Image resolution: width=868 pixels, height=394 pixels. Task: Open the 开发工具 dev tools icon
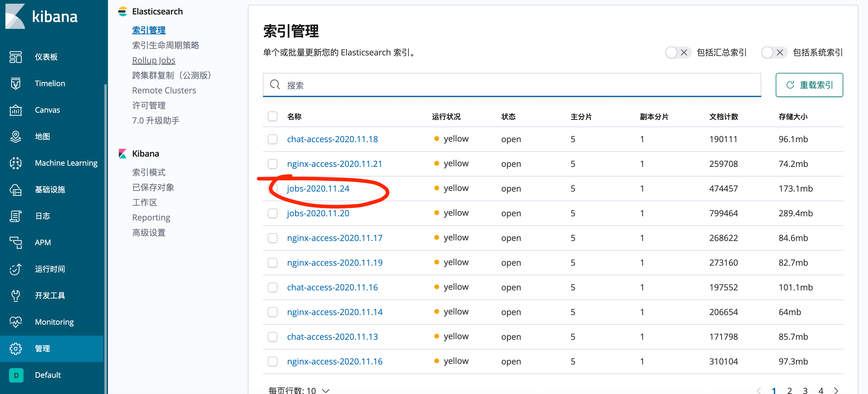pos(15,295)
